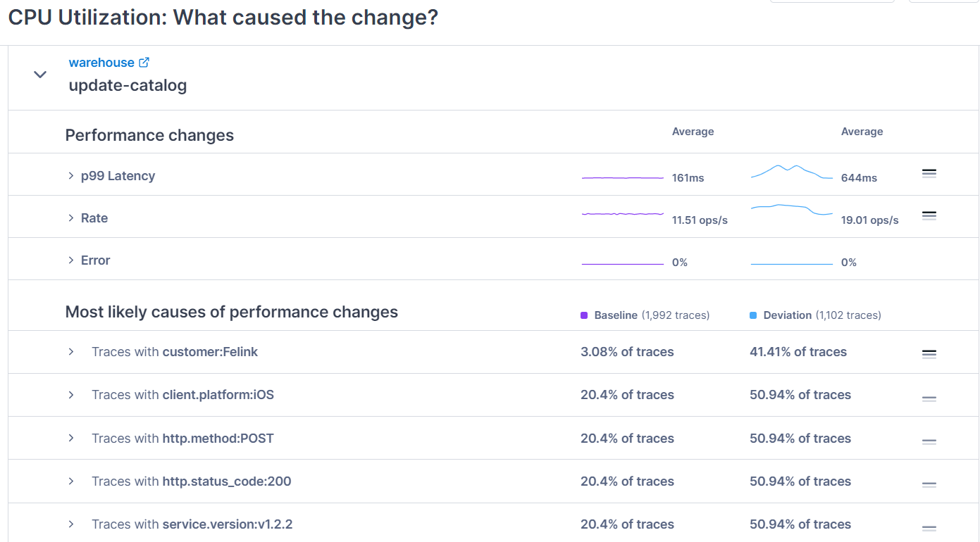Screen dimensions: 980x542
Task: Expand Traces with customer:Felink
Action: click(x=71, y=352)
